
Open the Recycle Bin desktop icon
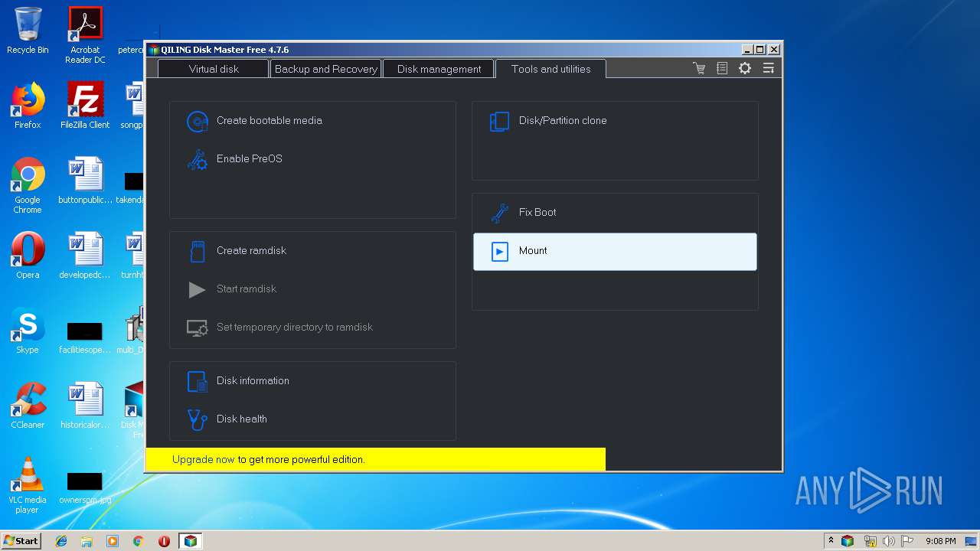(28, 31)
